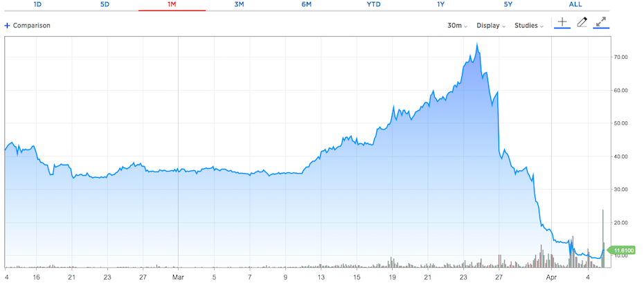Select the 1M range tab
This screenshot has height=292, width=644.
(172, 5)
